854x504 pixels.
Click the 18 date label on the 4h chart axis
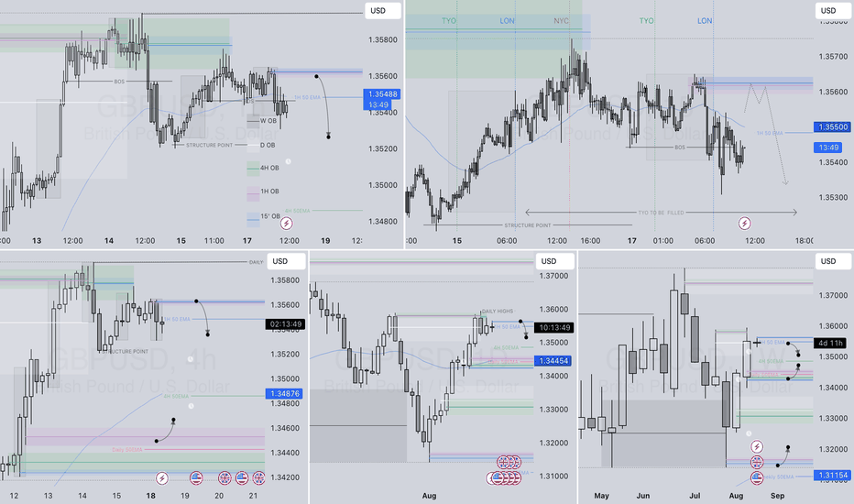150,495
